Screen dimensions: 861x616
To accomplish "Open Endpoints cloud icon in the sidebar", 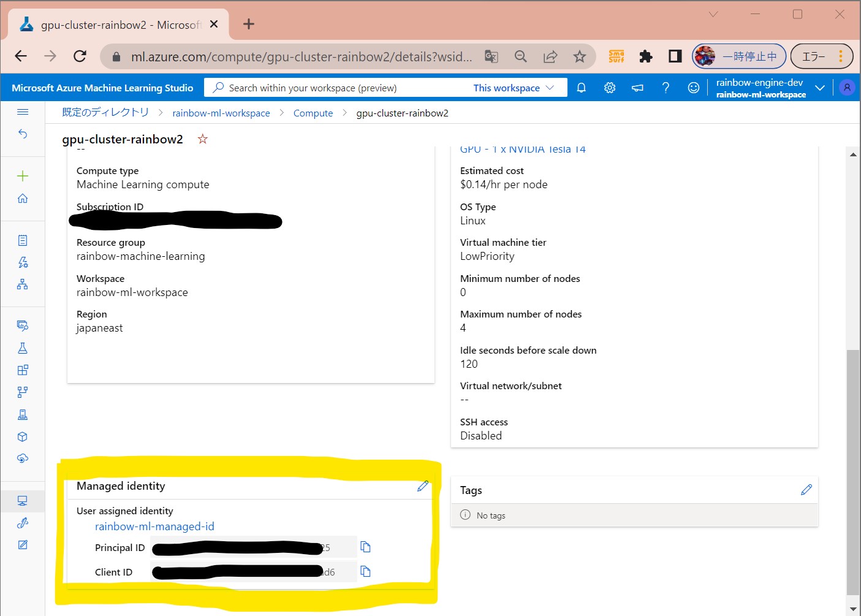I will click(x=23, y=458).
